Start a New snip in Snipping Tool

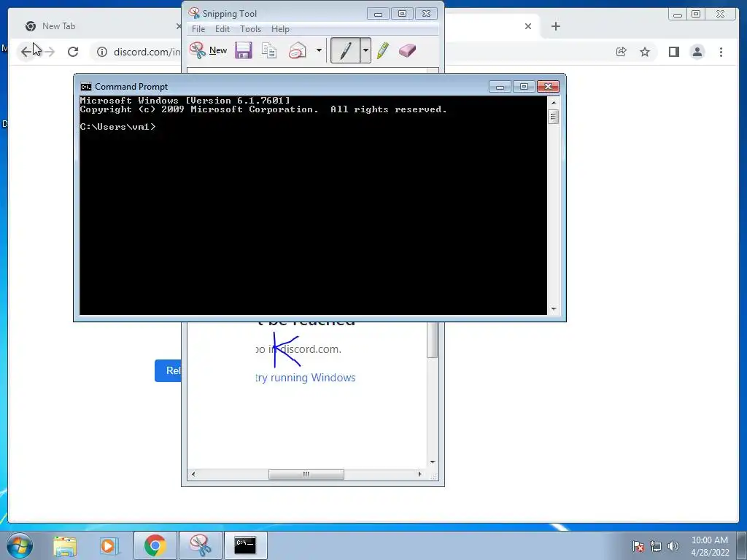tap(208, 50)
